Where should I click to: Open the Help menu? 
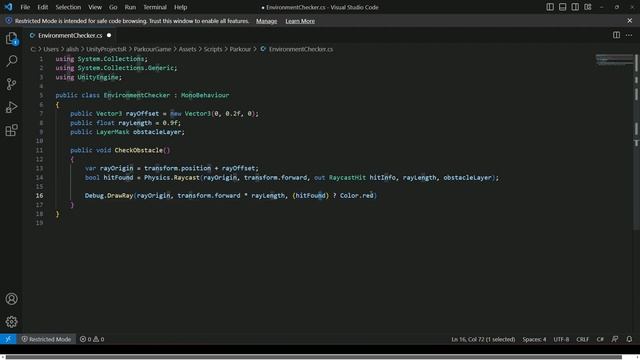(x=180, y=7)
